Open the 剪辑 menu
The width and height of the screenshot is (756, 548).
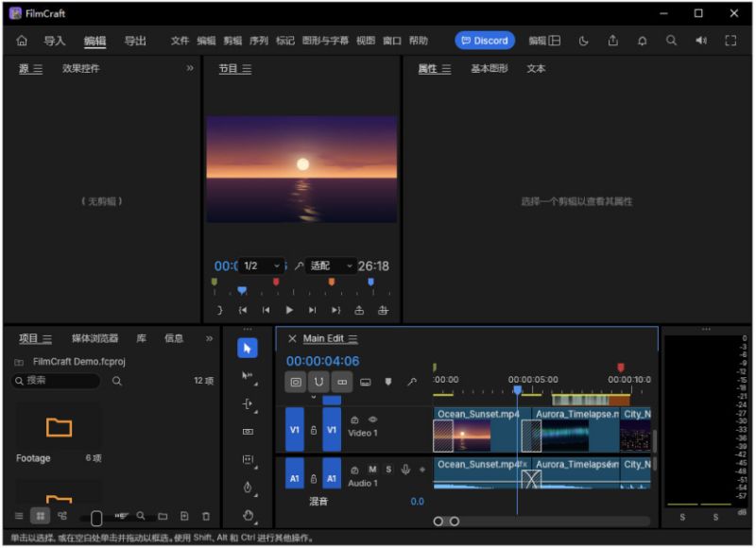click(x=232, y=41)
